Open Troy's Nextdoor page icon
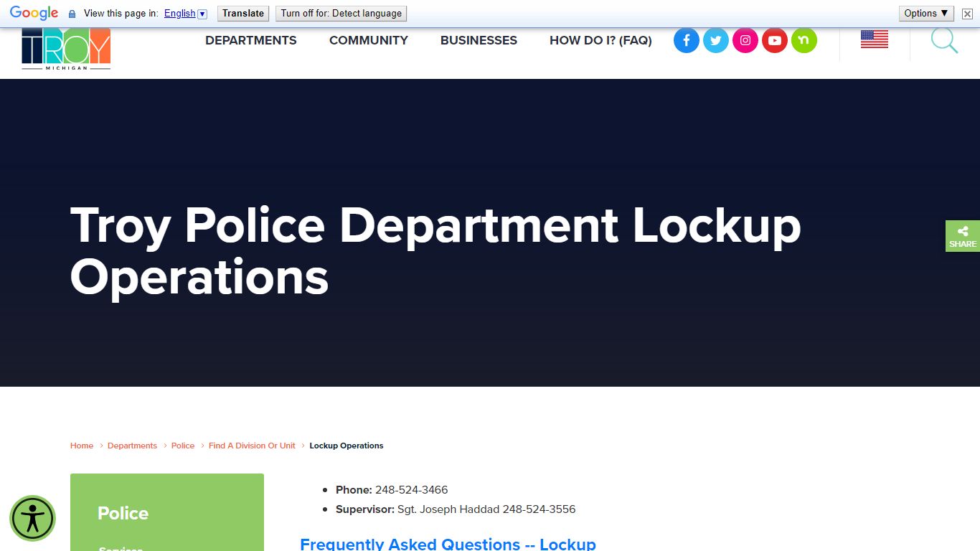 804,40
